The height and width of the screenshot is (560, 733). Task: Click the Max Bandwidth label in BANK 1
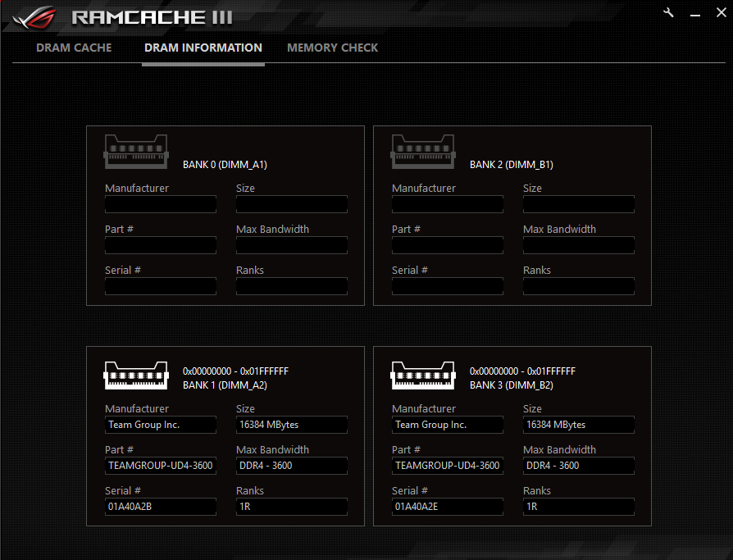(272, 449)
